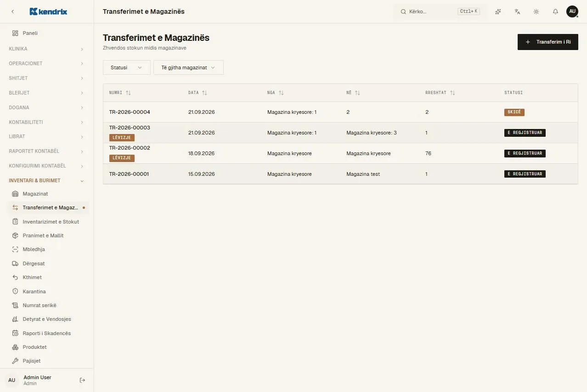Open language translation icon
This screenshot has width=587, height=392.
[x=517, y=11]
